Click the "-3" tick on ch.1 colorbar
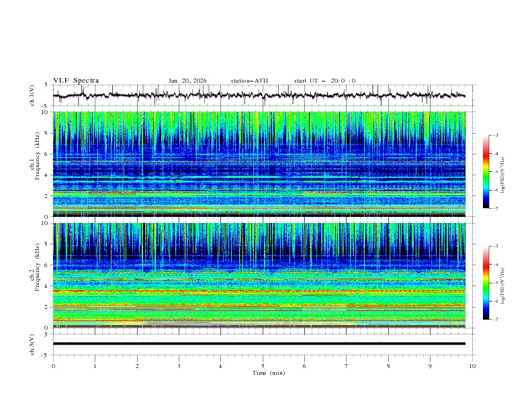The height and width of the screenshot is (411, 532). (495, 135)
